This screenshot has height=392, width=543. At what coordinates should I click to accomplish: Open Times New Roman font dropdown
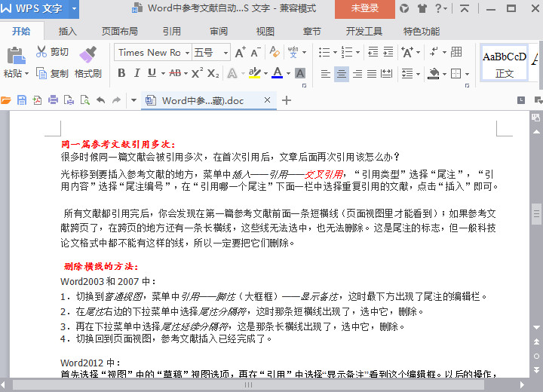point(187,53)
